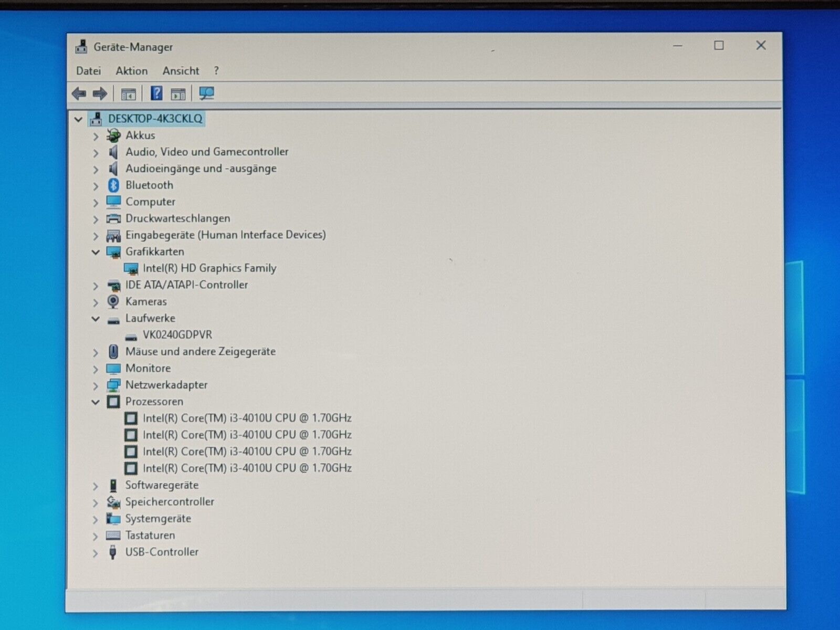Click the Kameras webcam icon
840x630 pixels.
[x=113, y=301]
